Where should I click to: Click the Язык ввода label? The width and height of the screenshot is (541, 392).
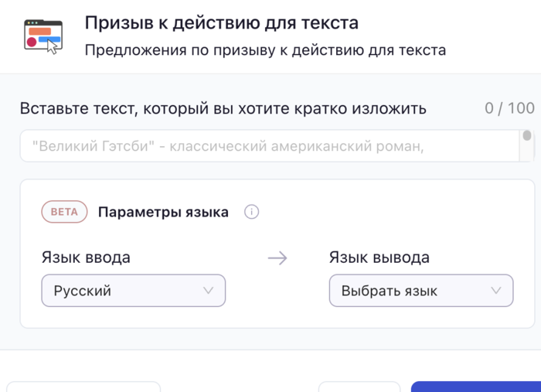(86, 257)
